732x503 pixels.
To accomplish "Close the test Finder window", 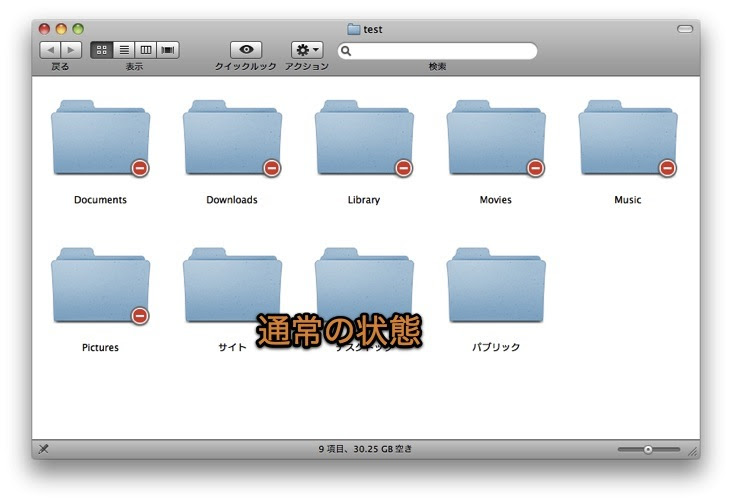I will pyautogui.click(x=44, y=29).
